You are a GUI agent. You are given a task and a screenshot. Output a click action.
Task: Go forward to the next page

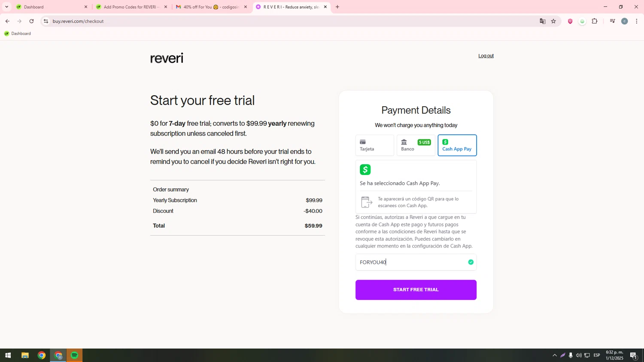pyautogui.click(x=19, y=21)
